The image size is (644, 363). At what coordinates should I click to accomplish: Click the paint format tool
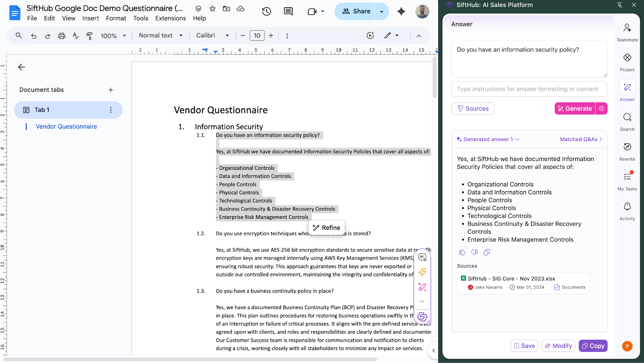89,36
